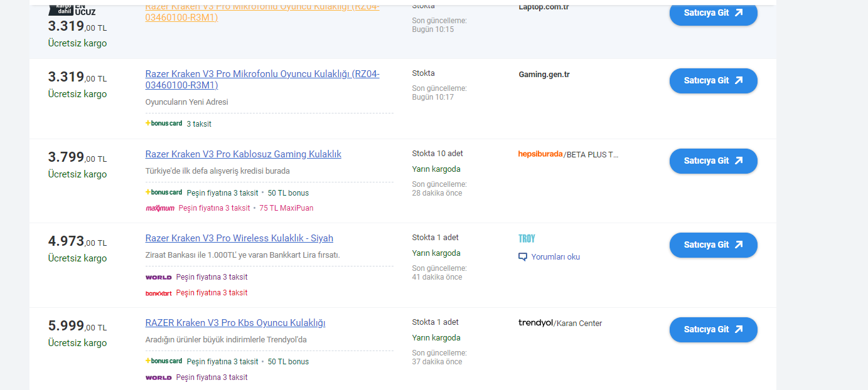Click Stokta 10 adet text

pyautogui.click(x=437, y=154)
